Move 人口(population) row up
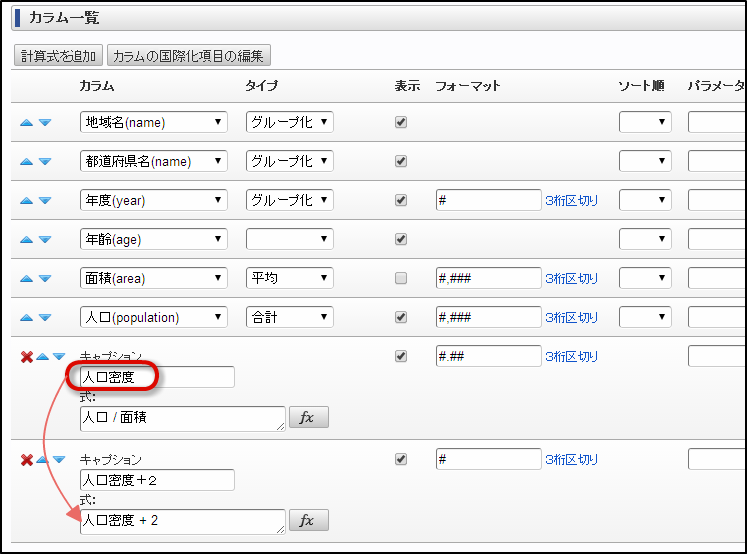 [26, 318]
